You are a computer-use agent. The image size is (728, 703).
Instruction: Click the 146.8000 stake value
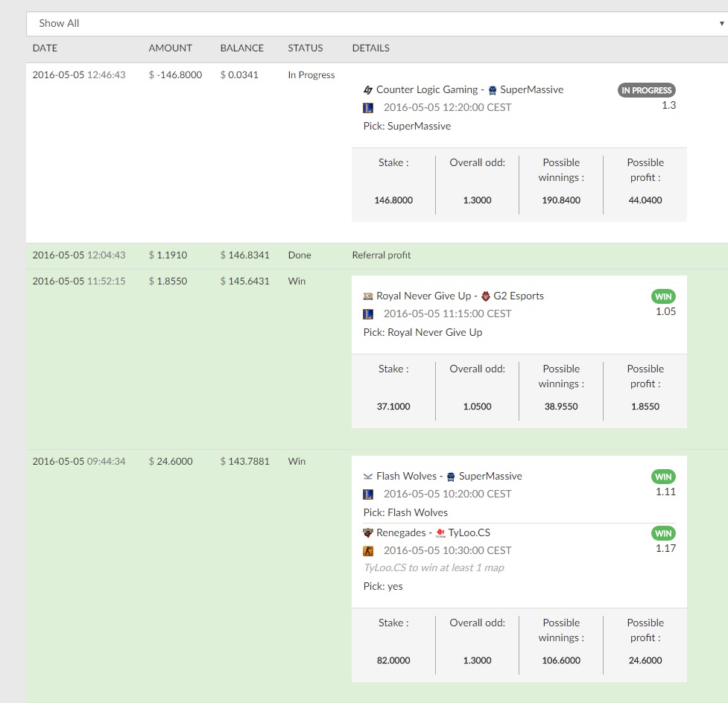pyautogui.click(x=393, y=200)
